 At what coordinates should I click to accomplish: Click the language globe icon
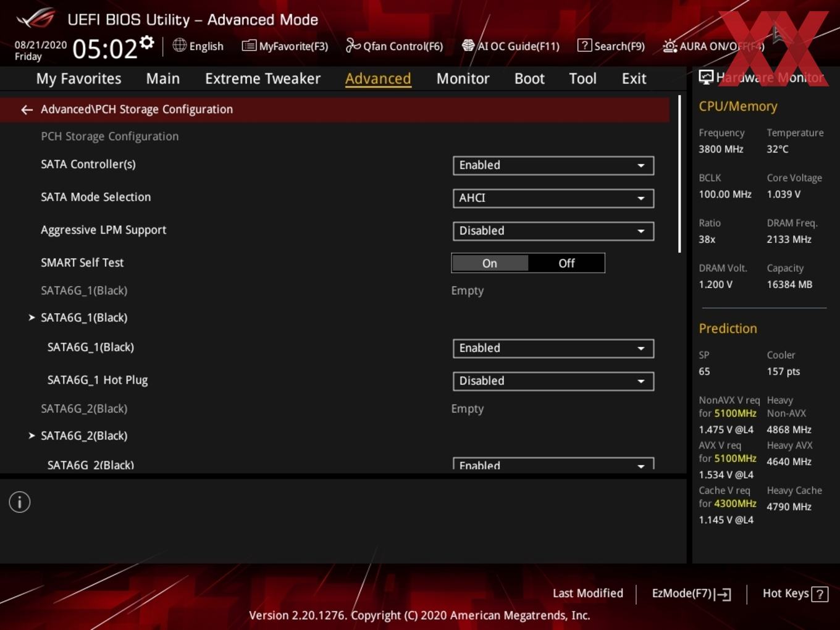point(179,45)
